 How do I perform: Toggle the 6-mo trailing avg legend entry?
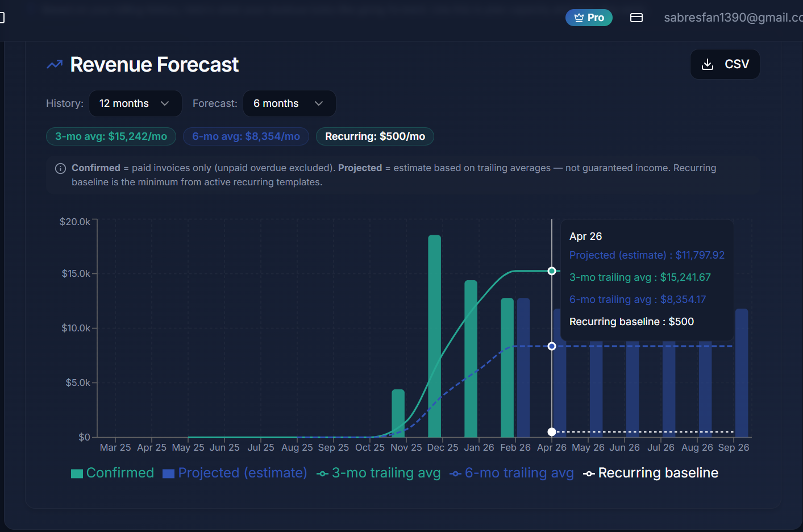point(511,473)
